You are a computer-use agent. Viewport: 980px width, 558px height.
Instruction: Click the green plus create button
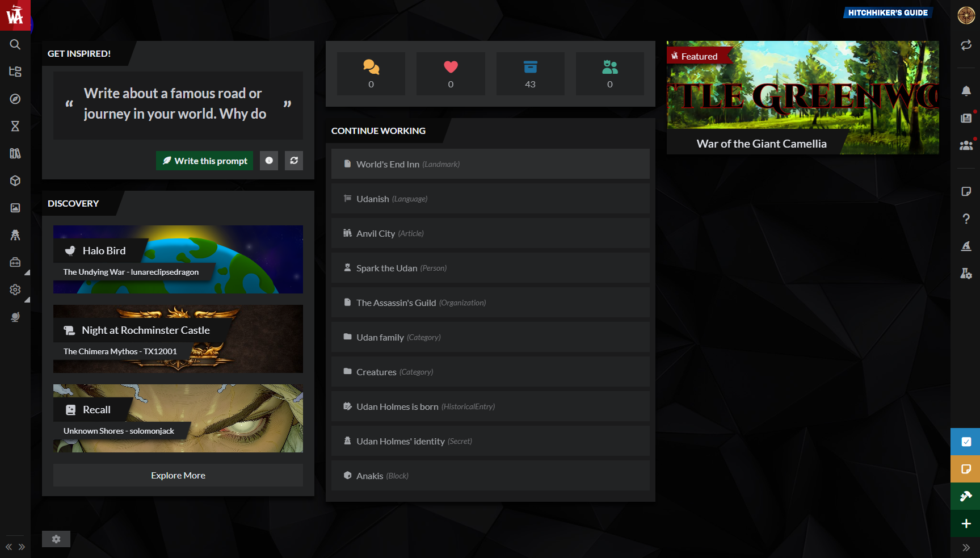(x=966, y=523)
